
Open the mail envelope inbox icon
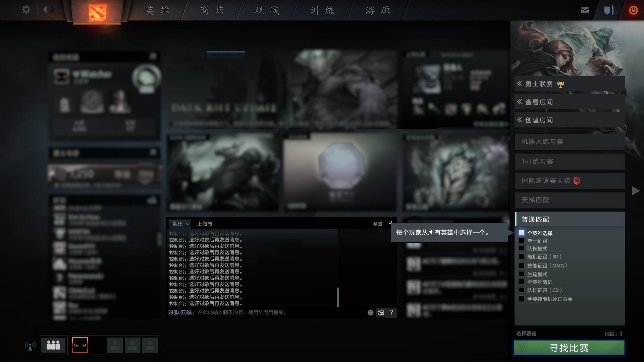tap(585, 10)
